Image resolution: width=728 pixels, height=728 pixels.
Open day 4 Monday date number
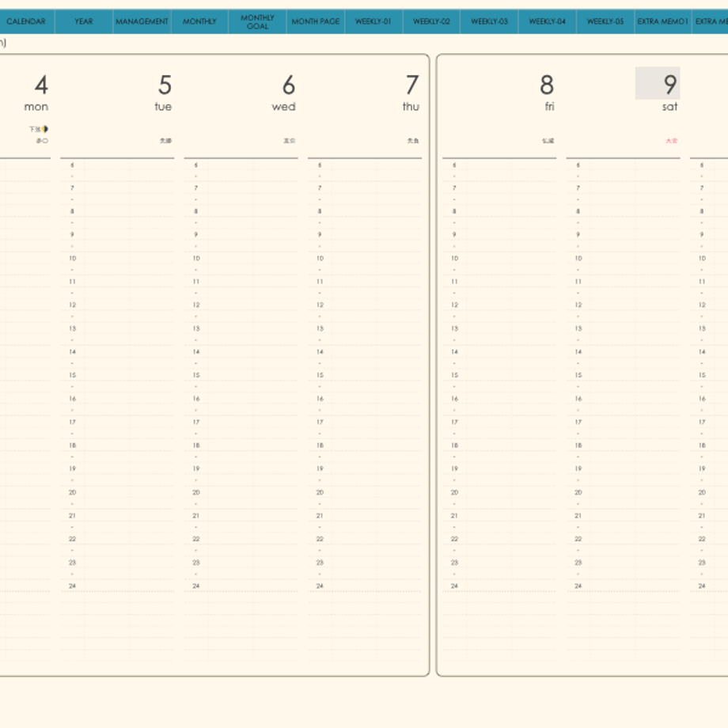41,85
